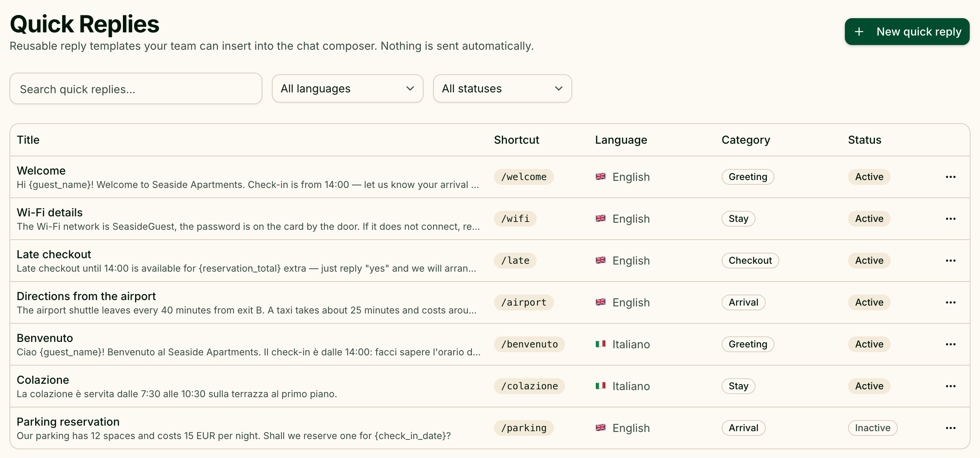The width and height of the screenshot is (980, 458).
Task: Open actions menu for Colazione row
Action: pyautogui.click(x=950, y=386)
